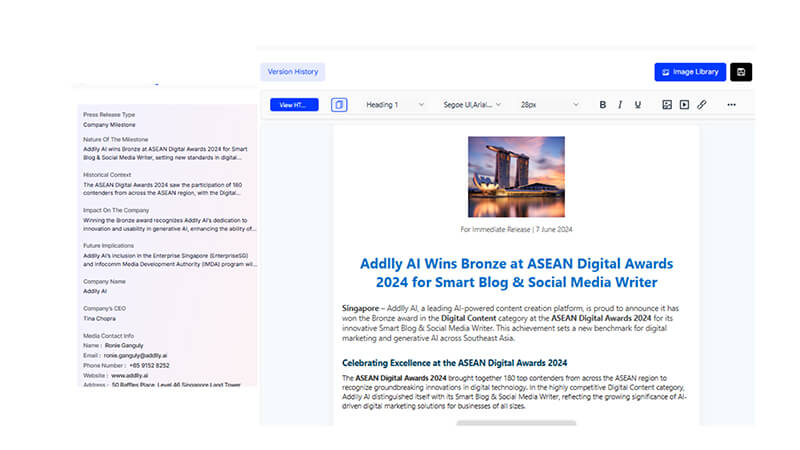Click the phone number +65 9152 8252
The height and width of the screenshot is (450, 800).
149,365
